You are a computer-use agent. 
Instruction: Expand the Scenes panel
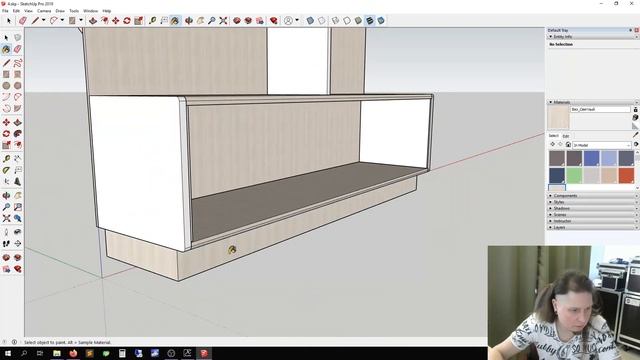click(593, 215)
